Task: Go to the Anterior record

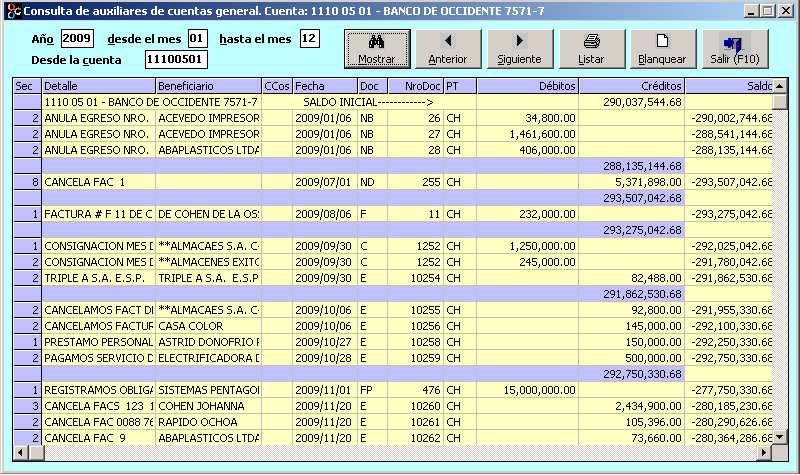Action: tap(448, 49)
